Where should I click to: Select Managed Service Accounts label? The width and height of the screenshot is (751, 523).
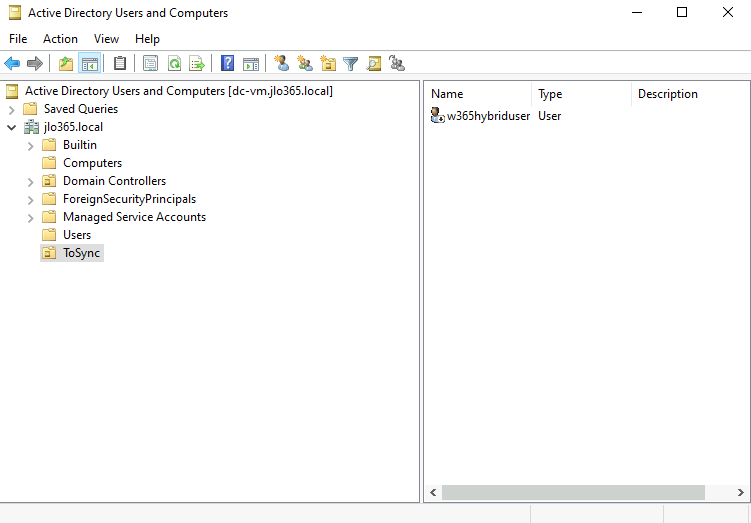coord(135,217)
